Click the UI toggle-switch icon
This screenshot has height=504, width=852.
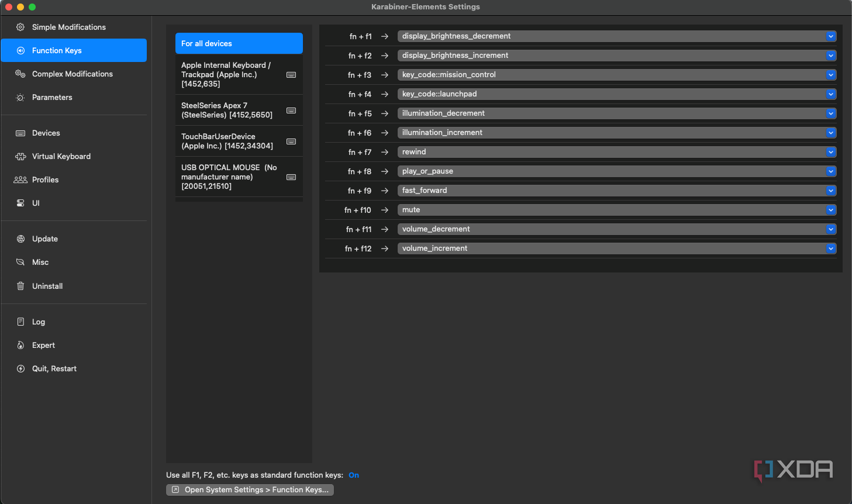tap(20, 203)
